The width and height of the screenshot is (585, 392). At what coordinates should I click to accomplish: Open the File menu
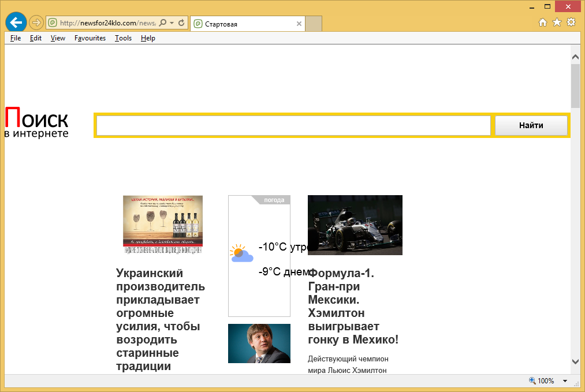click(16, 38)
